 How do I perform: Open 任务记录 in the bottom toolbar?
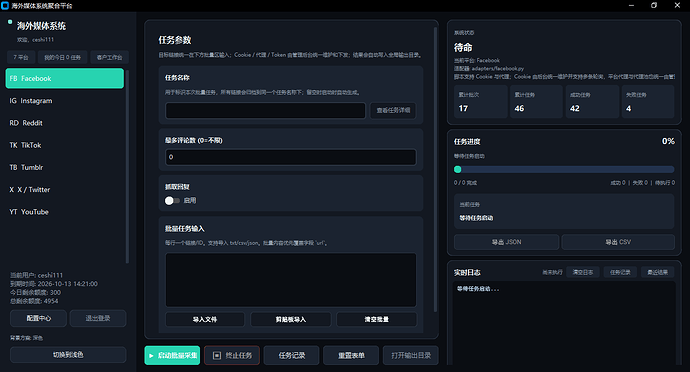[291, 355]
